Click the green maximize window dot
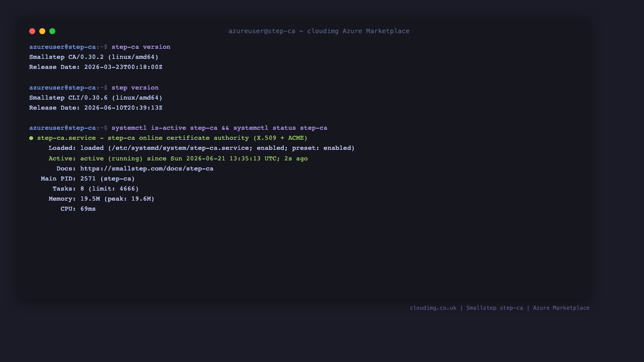The width and height of the screenshot is (644, 362). tap(52, 31)
